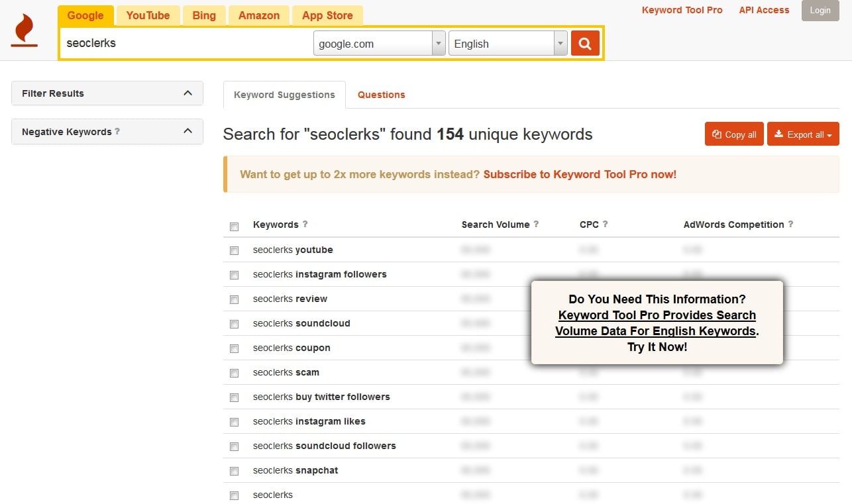This screenshot has height=504, width=852.
Task: Click the Keyword Tool Pro search volume popup link
Action: (657, 323)
